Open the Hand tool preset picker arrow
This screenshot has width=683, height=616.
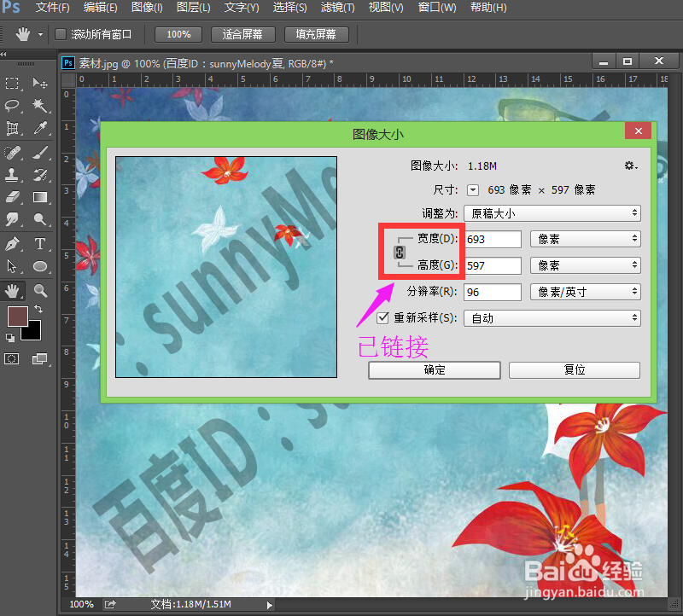click(40, 34)
